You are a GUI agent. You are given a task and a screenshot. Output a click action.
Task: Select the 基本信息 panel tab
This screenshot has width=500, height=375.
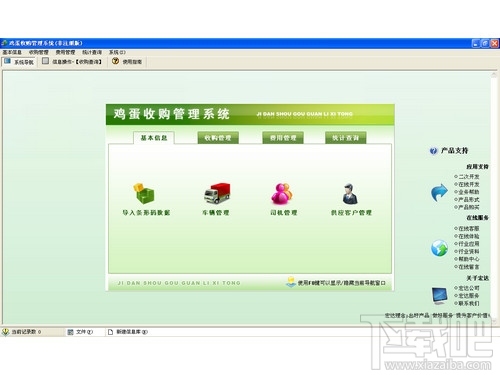154,138
